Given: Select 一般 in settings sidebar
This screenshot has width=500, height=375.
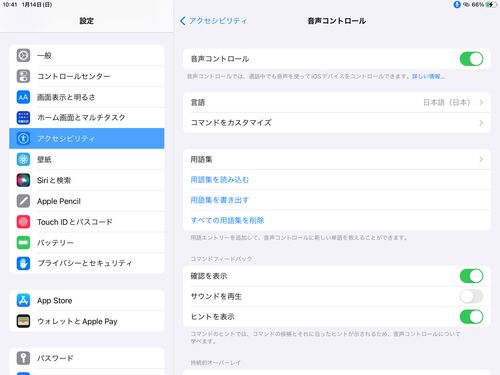Looking at the screenshot, I should tap(87, 55).
